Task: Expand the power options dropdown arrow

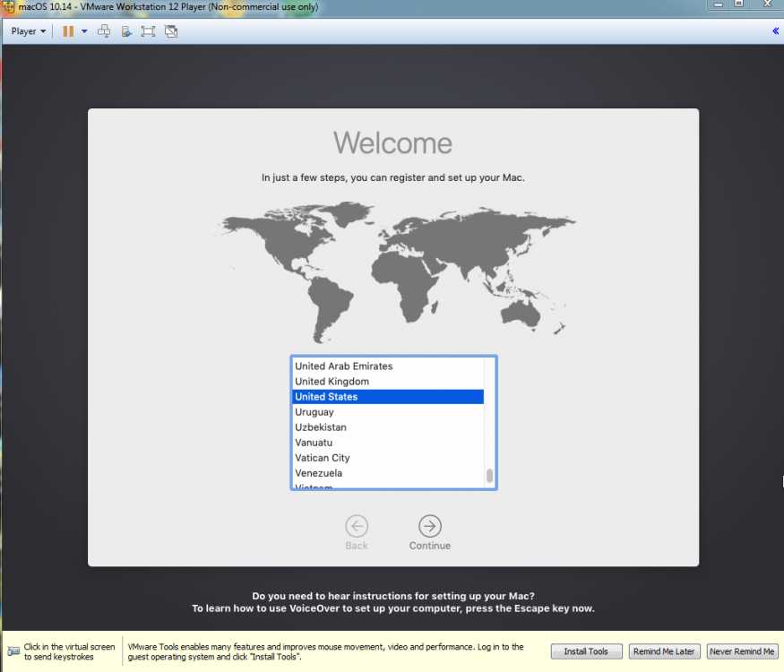Action: click(x=84, y=31)
